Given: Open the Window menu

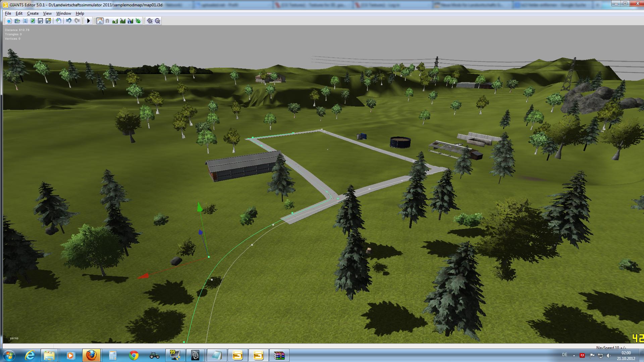Looking at the screenshot, I should 64,13.
